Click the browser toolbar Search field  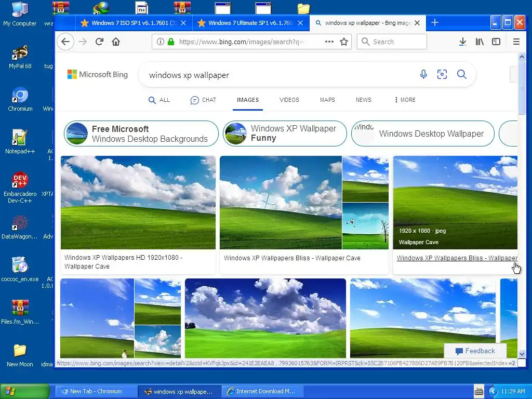coord(392,42)
